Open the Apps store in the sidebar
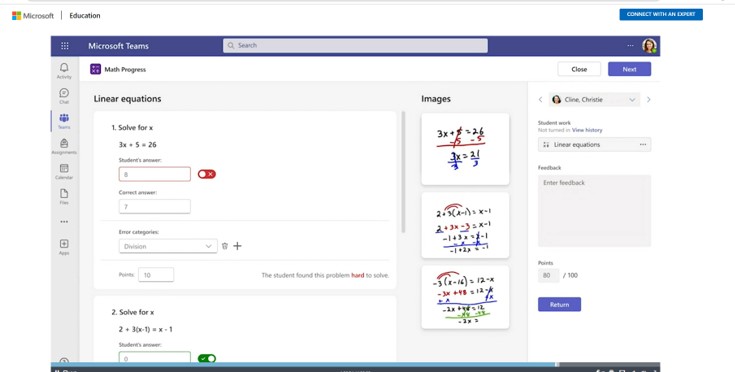 (x=64, y=247)
